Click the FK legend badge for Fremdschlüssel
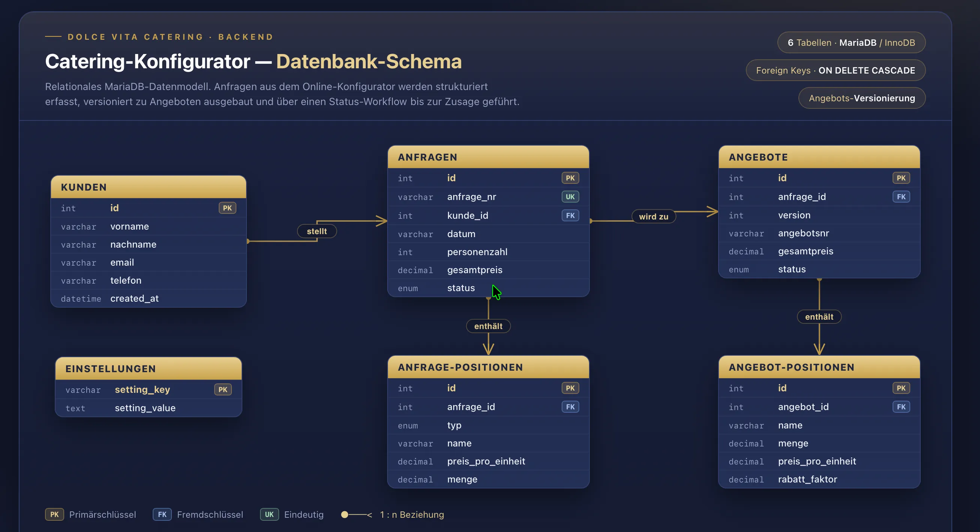The width and height of the screenshot is (980, 532). click(x=162, y=514)
